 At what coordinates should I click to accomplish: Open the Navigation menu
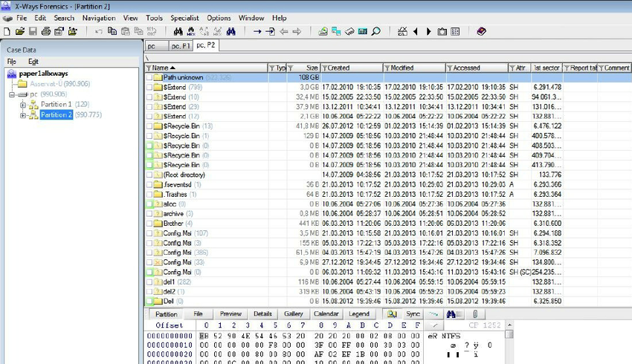(x=99, y=18)
